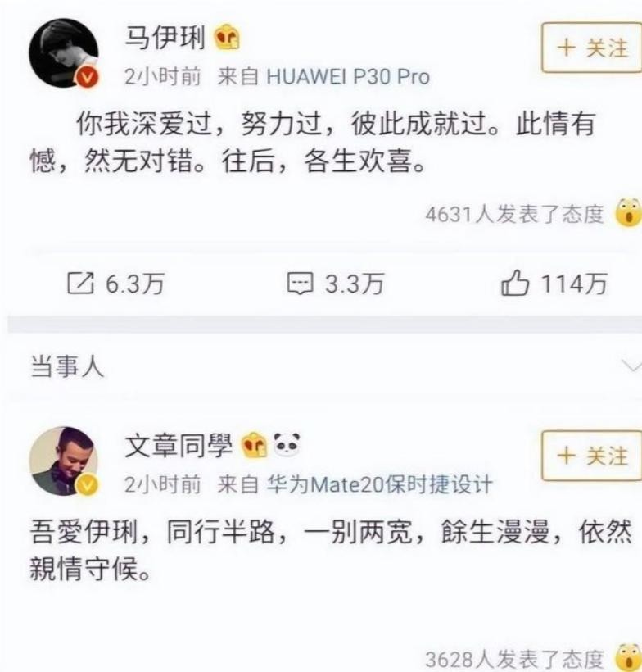Tap the surprised emoji beside 4631人发表了态度
The image size is (642, 672).
628,213
